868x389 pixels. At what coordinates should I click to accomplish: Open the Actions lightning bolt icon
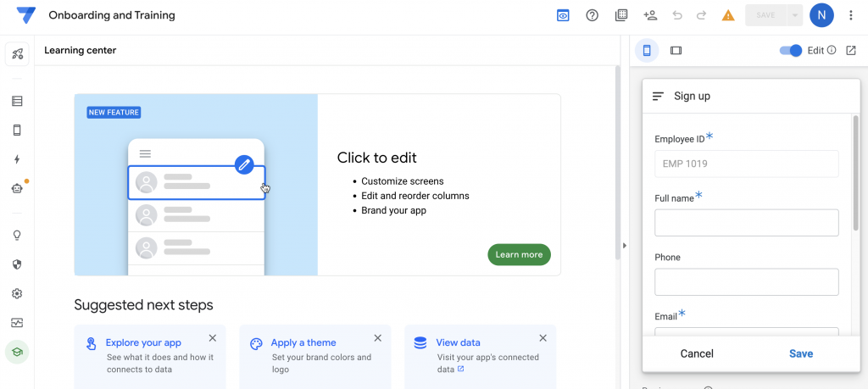click(x=17, y=159)
